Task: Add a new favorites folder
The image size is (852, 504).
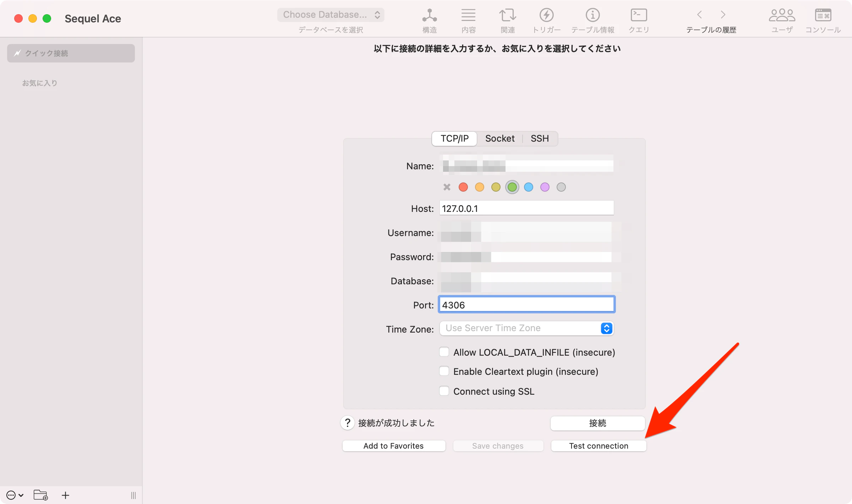Action: point(40,495)
